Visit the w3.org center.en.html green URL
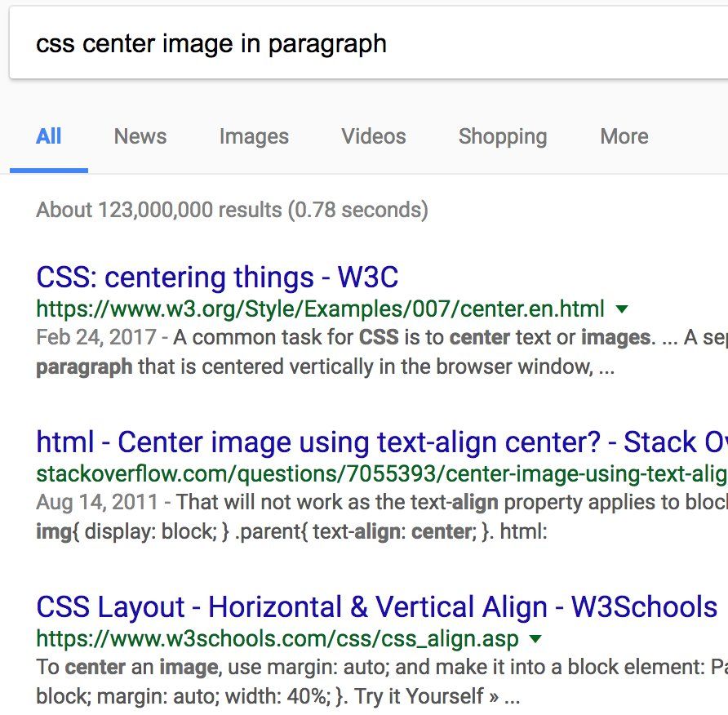 [321, 309]
